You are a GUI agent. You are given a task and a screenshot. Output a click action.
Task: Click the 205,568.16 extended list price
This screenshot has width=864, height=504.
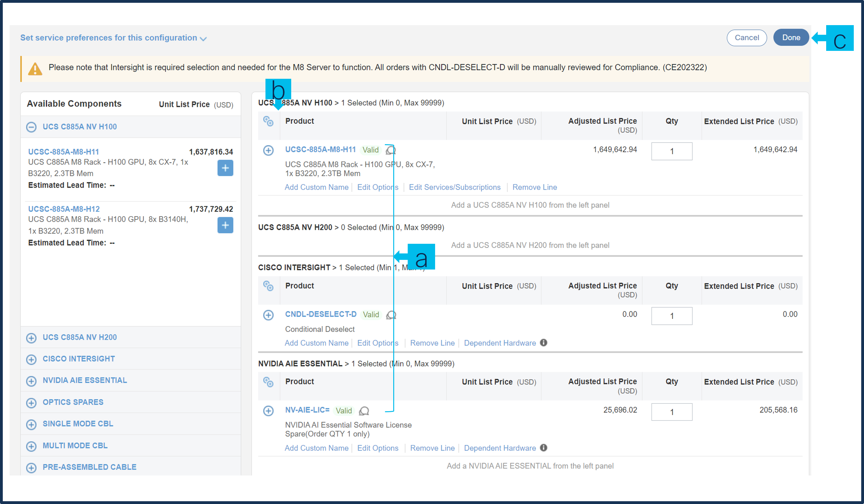click(x=778, y=410)
